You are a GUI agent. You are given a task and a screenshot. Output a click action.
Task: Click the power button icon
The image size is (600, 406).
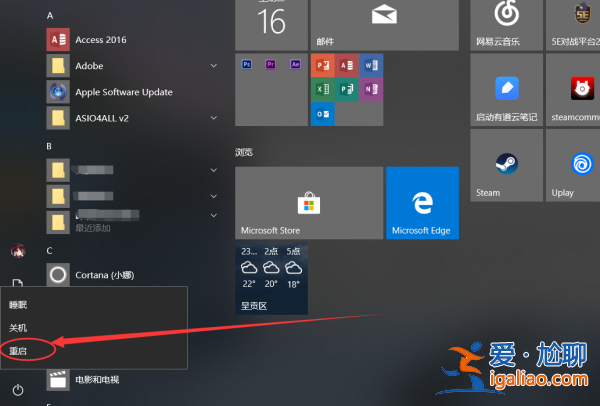pyautogui.click(x=18, y=390)
